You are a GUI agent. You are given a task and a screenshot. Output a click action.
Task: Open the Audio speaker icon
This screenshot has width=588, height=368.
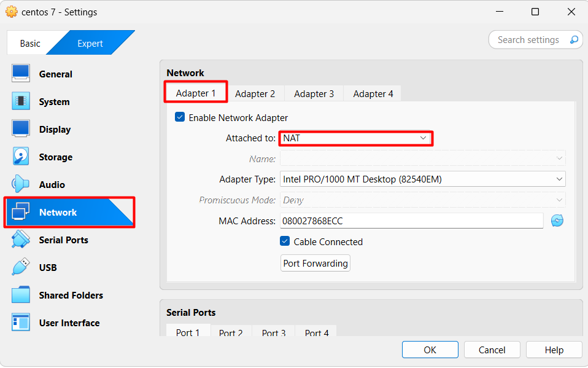(x=21, y=184)
